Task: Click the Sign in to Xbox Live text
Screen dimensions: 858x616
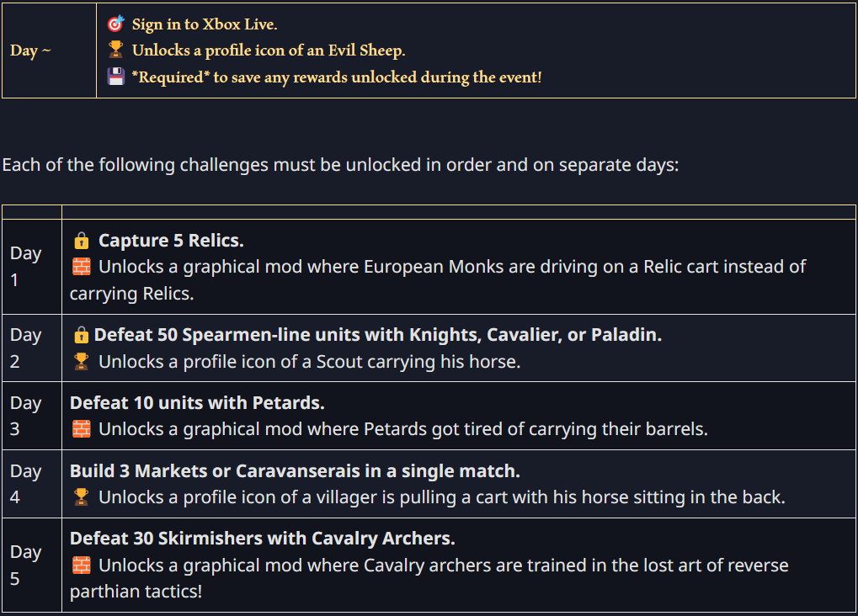Action: point(205,24)
